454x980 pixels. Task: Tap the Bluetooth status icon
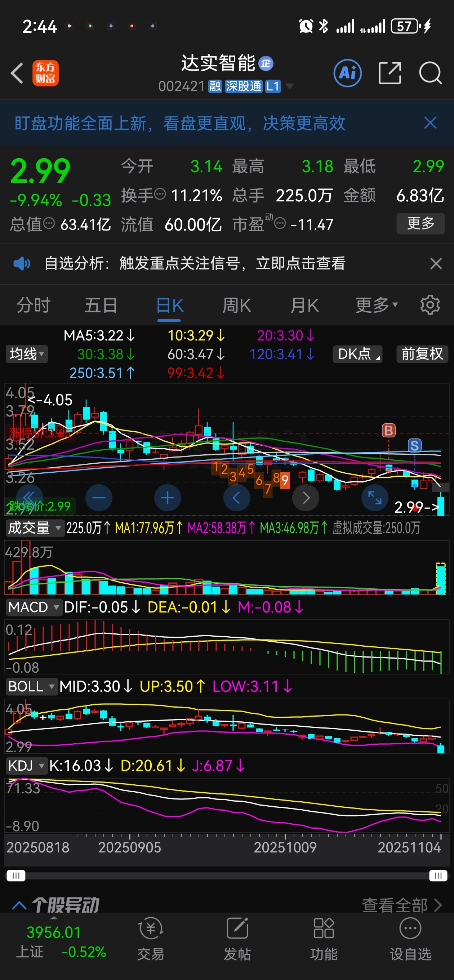(324, 26)
